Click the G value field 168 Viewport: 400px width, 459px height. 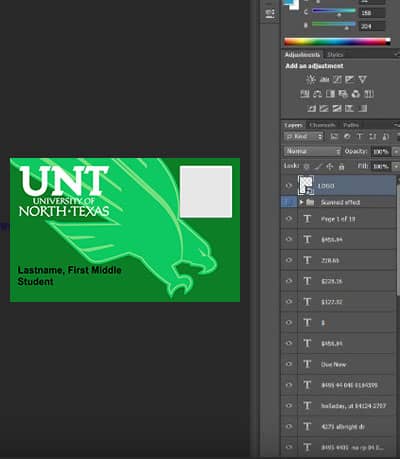tap(372, 13)
